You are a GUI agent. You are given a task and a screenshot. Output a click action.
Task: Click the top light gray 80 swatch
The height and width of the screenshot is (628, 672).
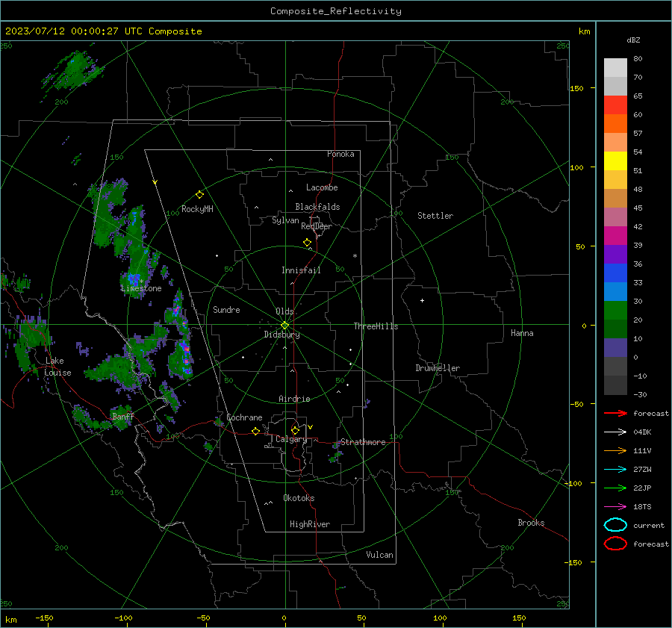tap(615, 67)
